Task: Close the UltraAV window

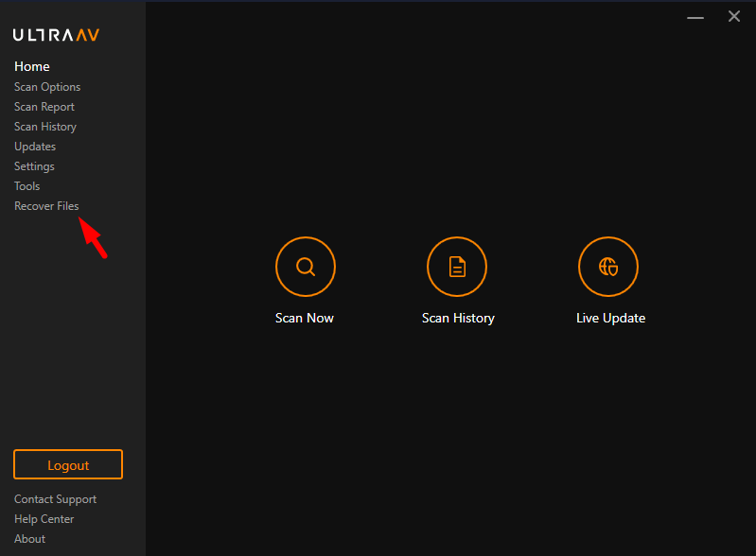Action: (x=734, y=16)
